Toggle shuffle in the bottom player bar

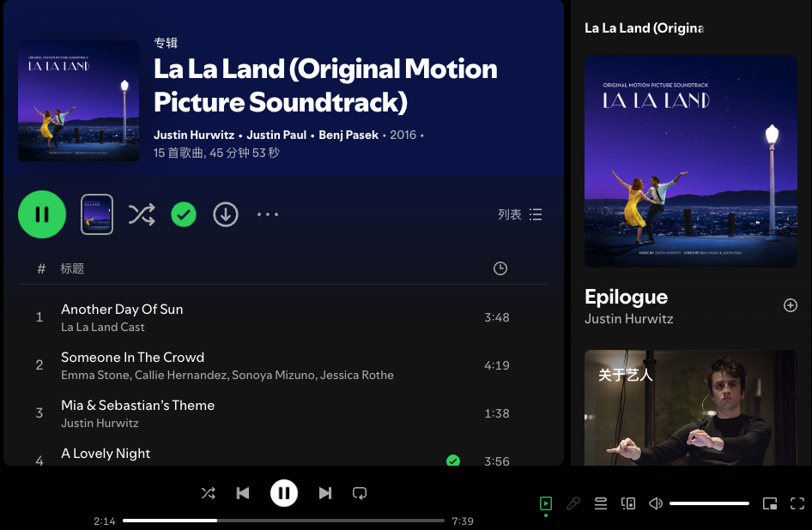pyautogui.click(x=208, y=493)
